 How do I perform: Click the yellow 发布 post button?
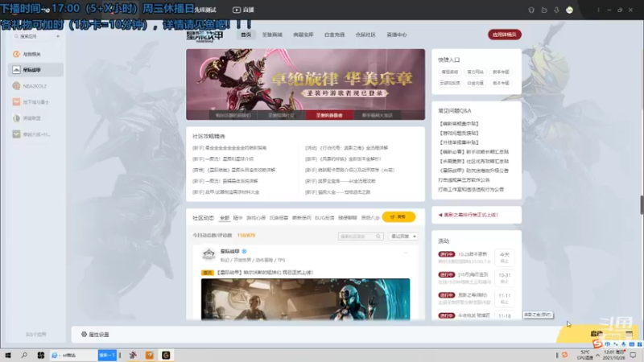398,216
